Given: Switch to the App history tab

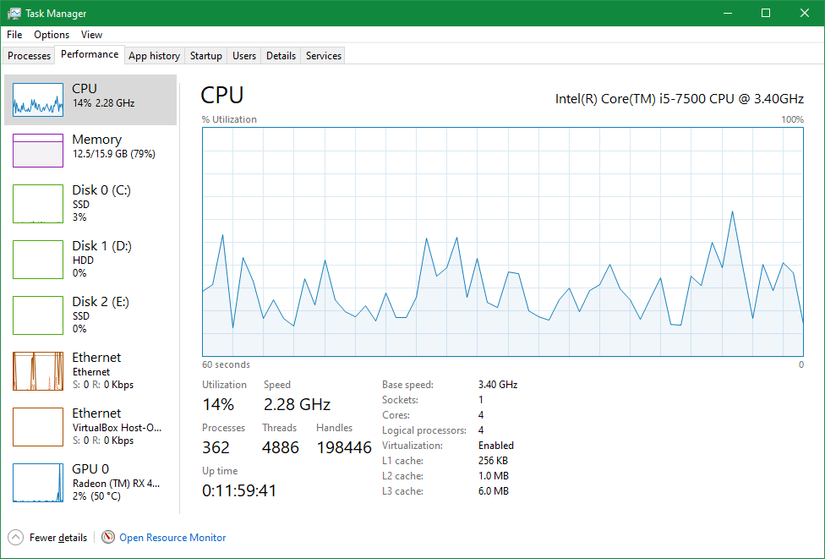Looking at the screenshot, I should click(154, 56).
